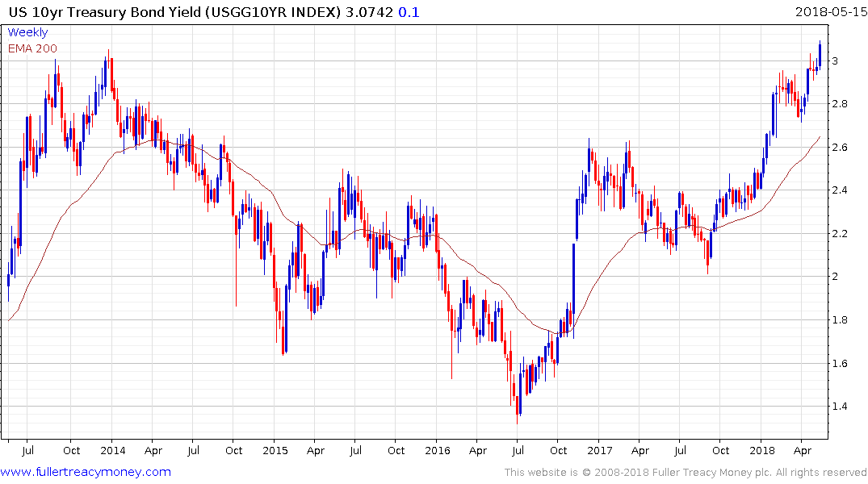Select the chart title 'US 10yr Treasury Bond Yield'

[105, 12]
